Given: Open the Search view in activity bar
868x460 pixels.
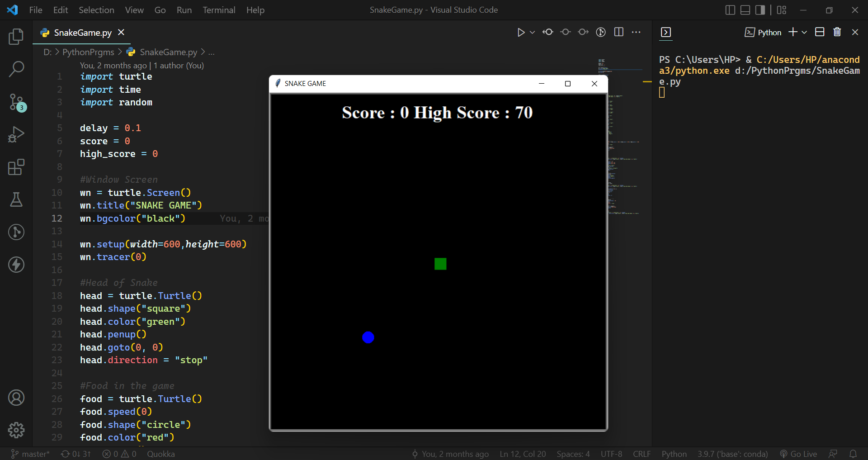Looking at the screenshot, I should [16, 69].
